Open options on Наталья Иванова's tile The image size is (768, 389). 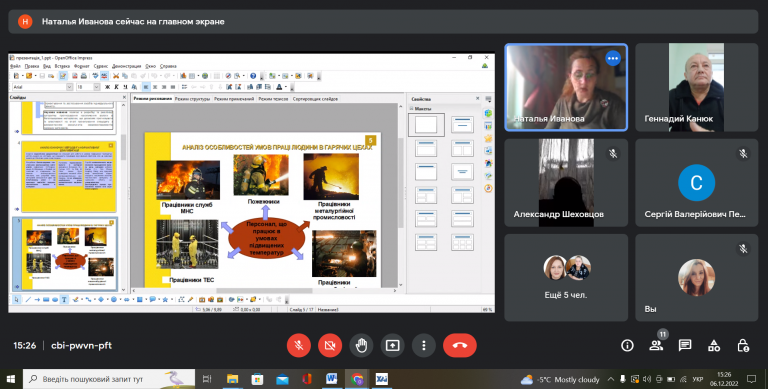pos(613,58)
